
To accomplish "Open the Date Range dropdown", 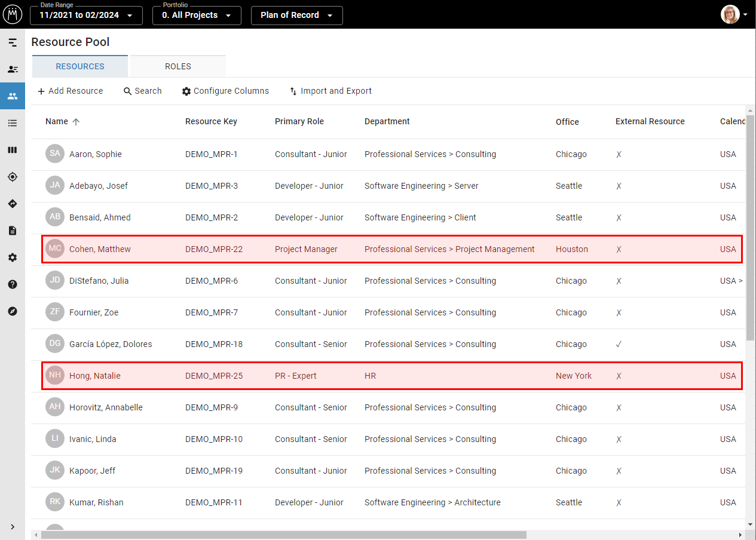I will click(86, 15).
